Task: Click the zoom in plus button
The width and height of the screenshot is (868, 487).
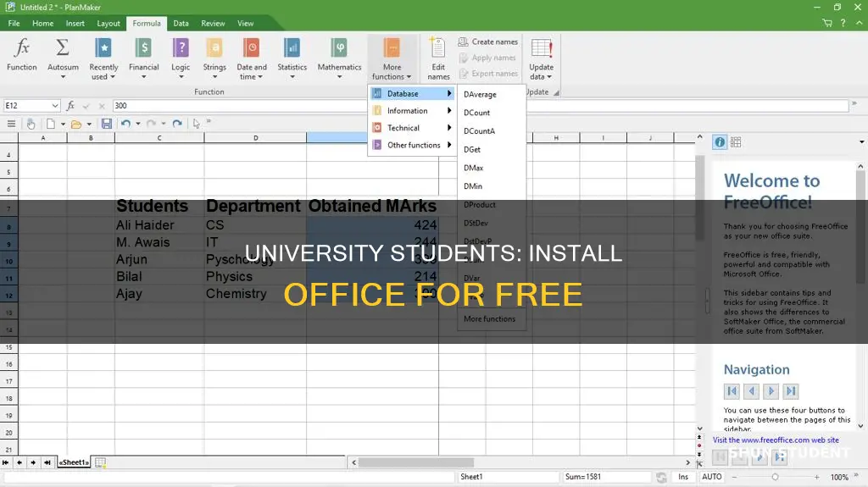Action: click(x=816, y=477)
